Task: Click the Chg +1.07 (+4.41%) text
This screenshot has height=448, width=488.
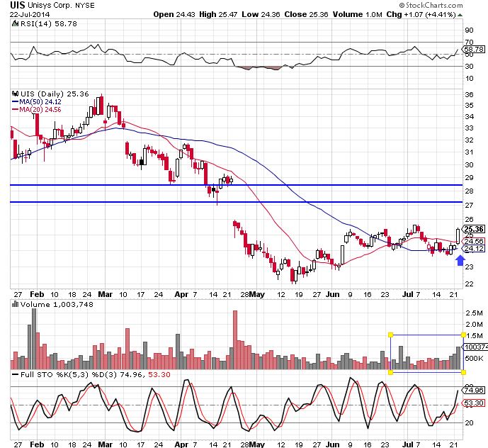Action: 421,14
